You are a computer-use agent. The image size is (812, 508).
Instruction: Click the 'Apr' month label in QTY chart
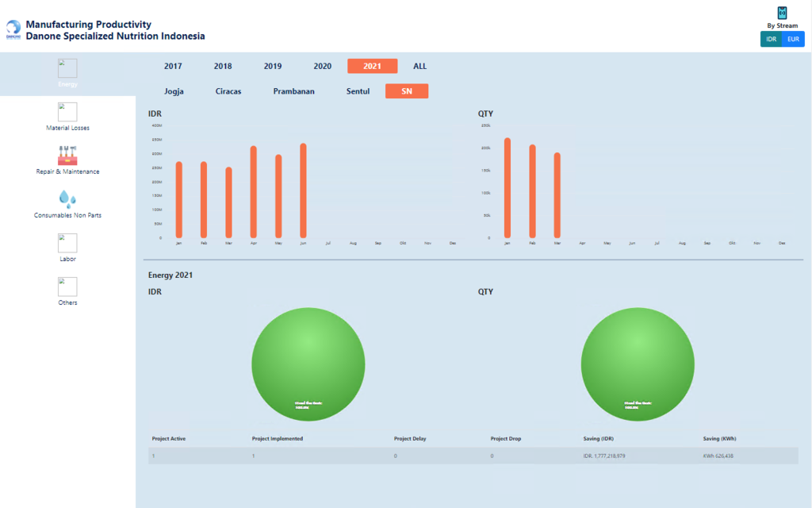click(582, 243)
